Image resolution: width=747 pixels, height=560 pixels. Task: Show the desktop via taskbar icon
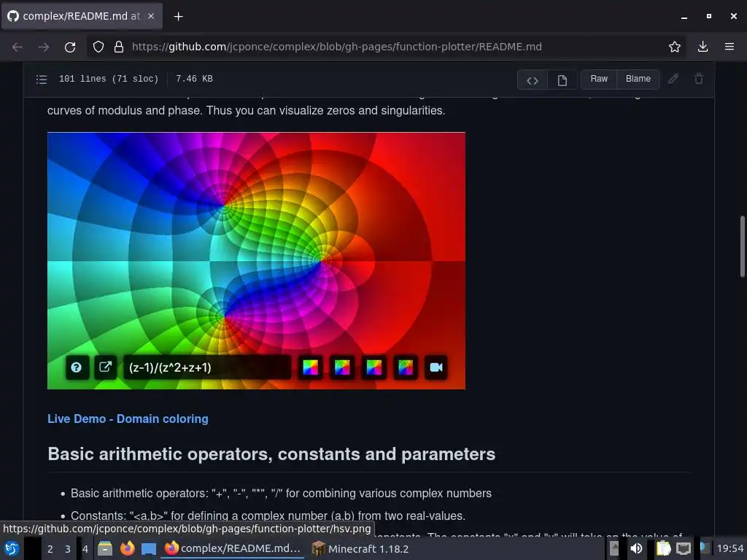[x=149, y=548]
